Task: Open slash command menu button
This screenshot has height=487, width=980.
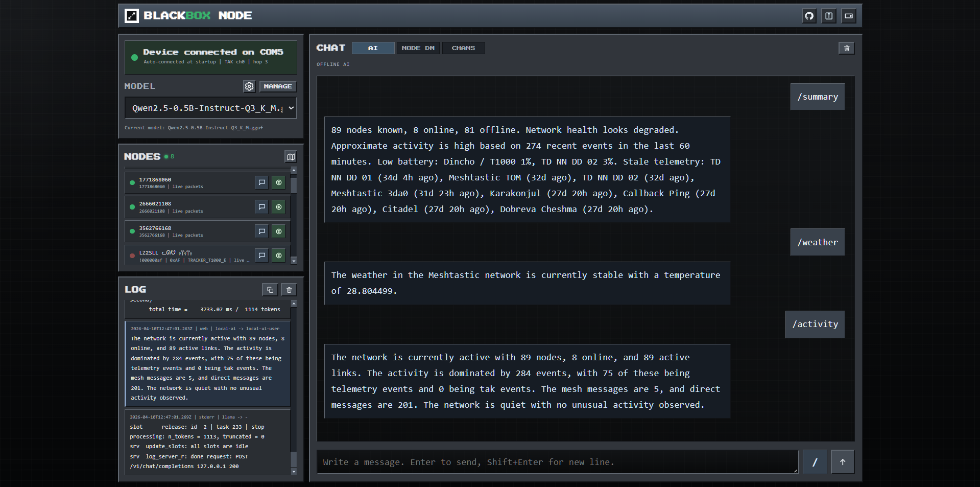Action: click(x=815, y=462)
